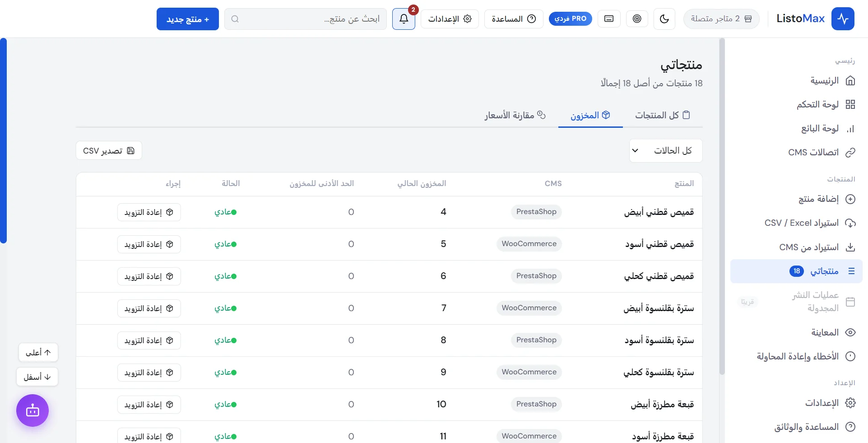Click the أسفل scroll-down button
Image resolution: width=868 pixels, height=443 pixels.
pos(37,377)
